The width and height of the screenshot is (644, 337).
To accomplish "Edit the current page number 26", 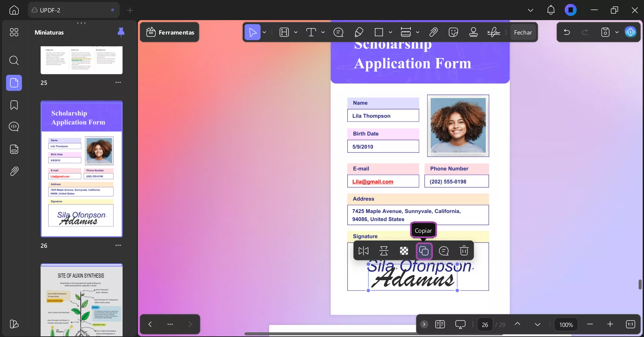I will click(x=485, y=325).
